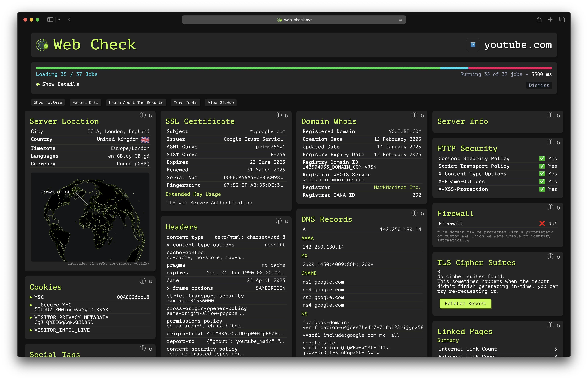Click Show Filters button
Viewport: 588px width, 380px height.
48,102
